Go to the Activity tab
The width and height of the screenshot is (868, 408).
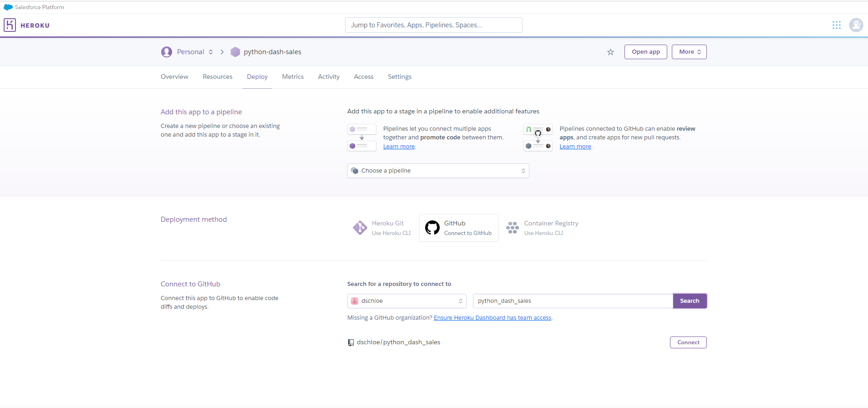[x=329, y=76]
